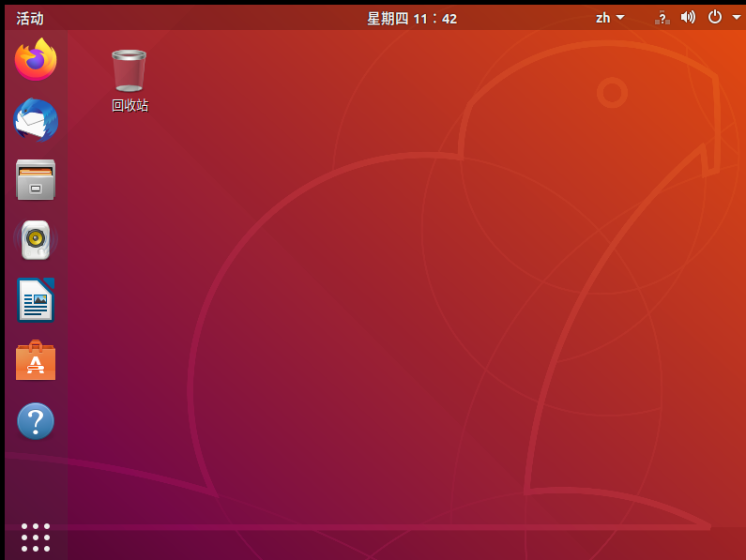Viewport: 746px width, 560px height.
Task: Open the Files manager in dock
Action: click(x=36, y=180)
